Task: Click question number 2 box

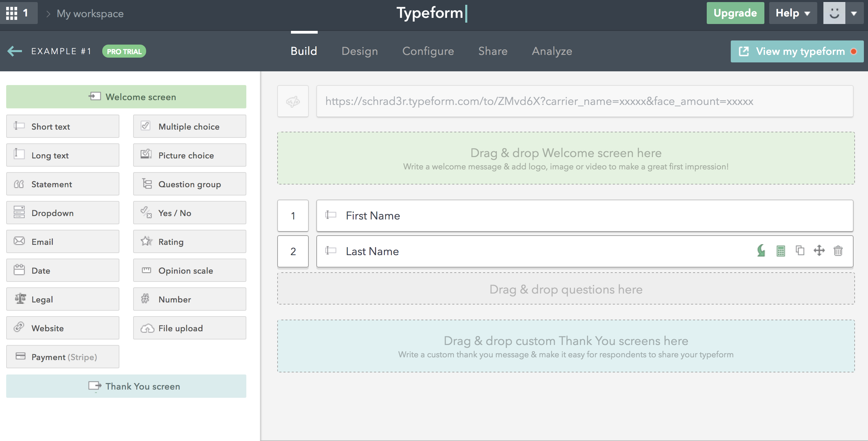Action: tap(293, 251)
